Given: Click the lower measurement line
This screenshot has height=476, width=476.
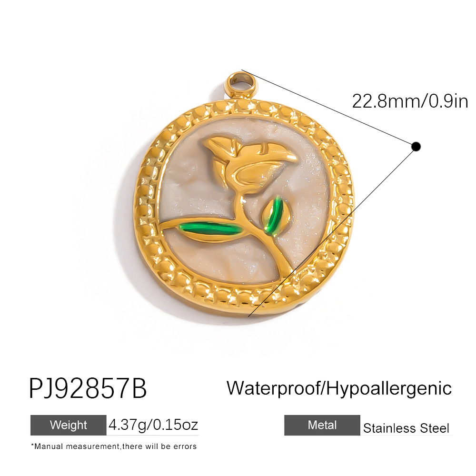Looking at the screenshot, I should pos(332,232).
